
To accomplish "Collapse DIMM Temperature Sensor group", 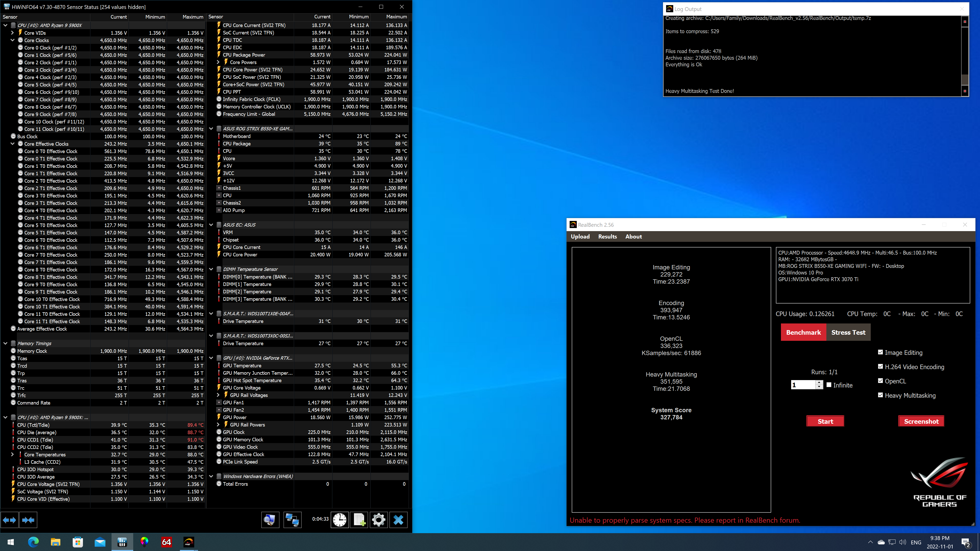I will 211,269.
